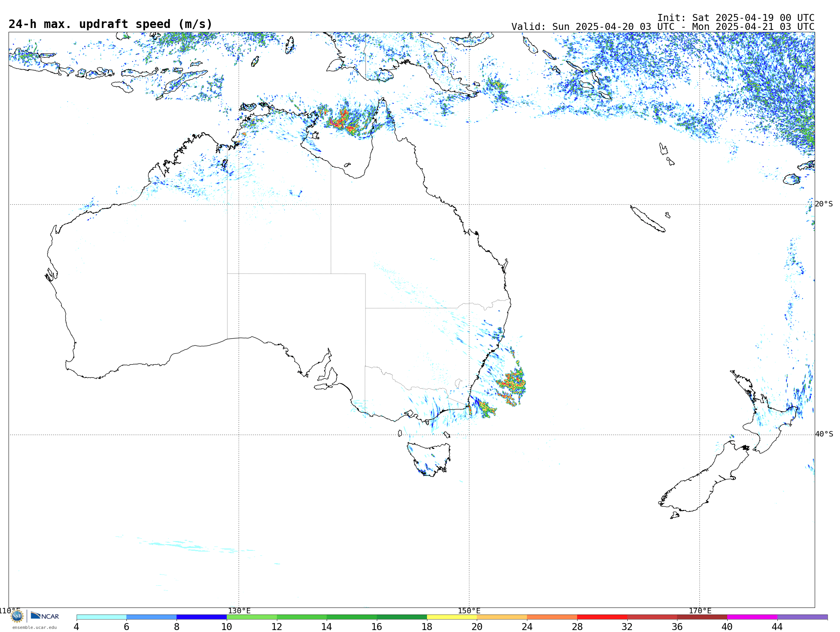840x632 pixels.
Task: Click the 150°E longitude label
Action: (469, 611)
